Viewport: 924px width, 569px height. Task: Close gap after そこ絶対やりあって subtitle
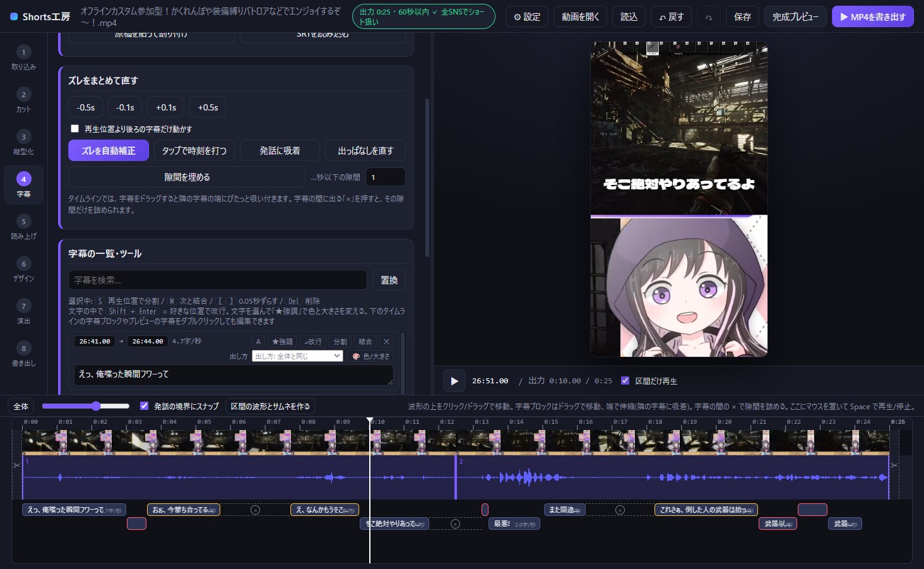(455, 524)
